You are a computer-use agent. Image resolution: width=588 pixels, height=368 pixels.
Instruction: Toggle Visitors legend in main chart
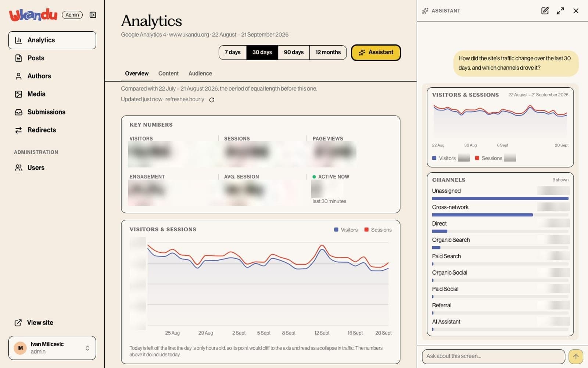[346, 230]
